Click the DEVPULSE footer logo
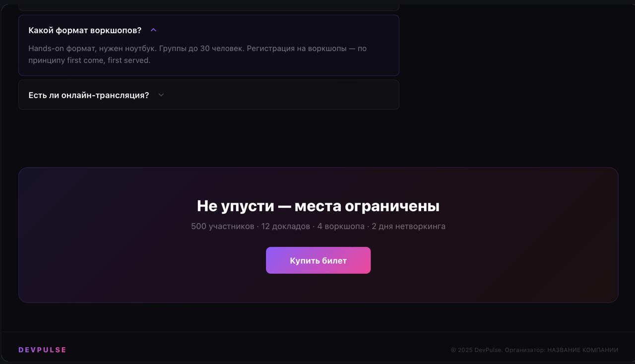The width and height of the screenshot is (635, 364). point(42,350)
